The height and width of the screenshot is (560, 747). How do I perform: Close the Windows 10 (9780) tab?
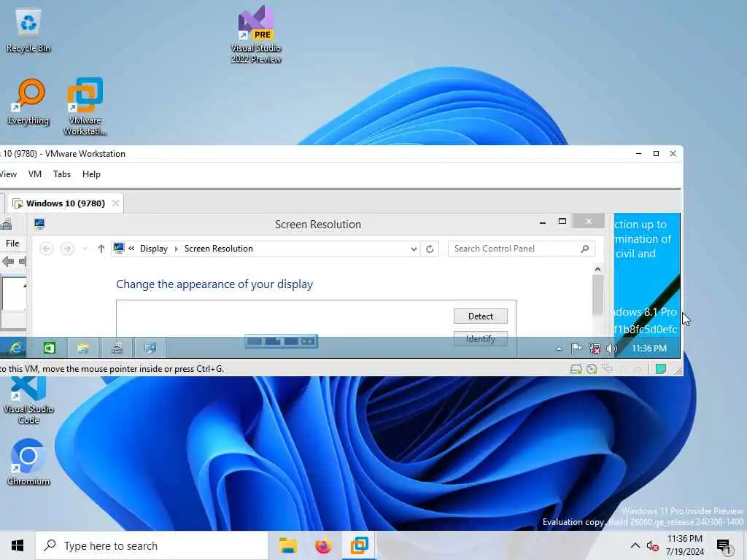(115, 203)
